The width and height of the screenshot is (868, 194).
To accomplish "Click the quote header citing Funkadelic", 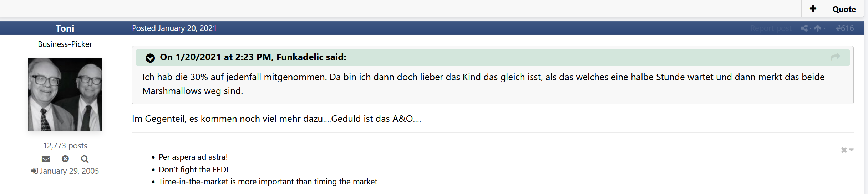I will [253, 57].
